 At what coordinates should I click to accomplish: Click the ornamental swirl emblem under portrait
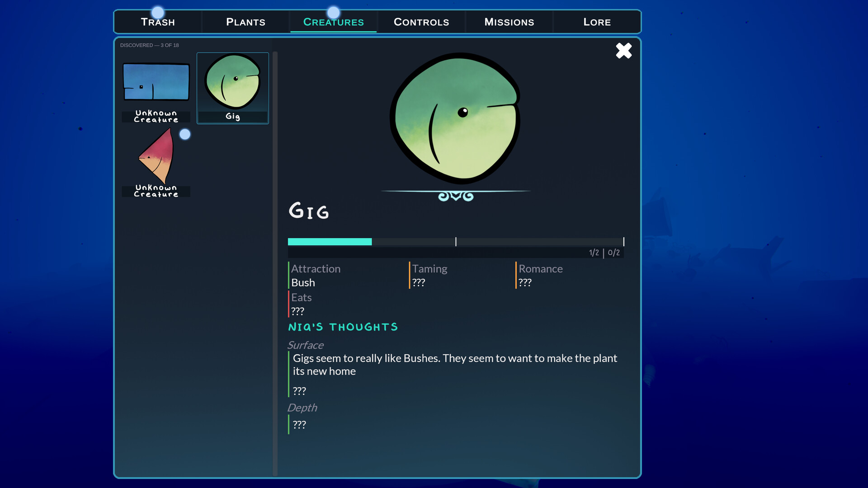456,196
